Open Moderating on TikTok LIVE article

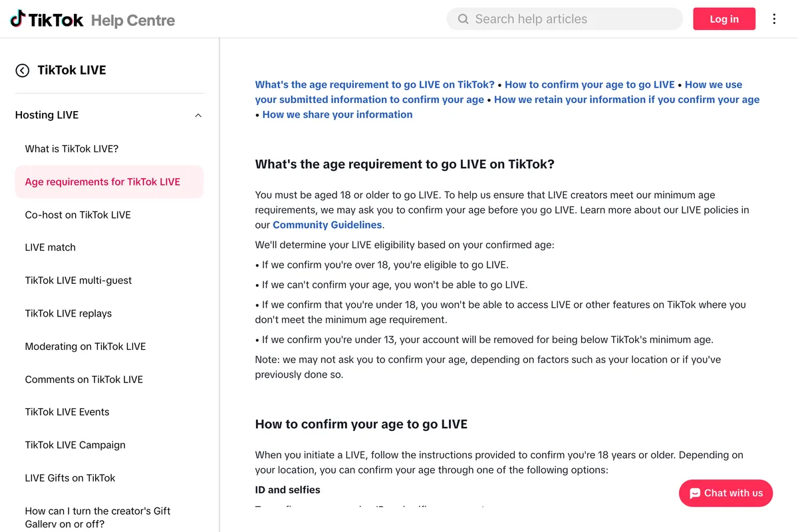click(x=85, y=346)
